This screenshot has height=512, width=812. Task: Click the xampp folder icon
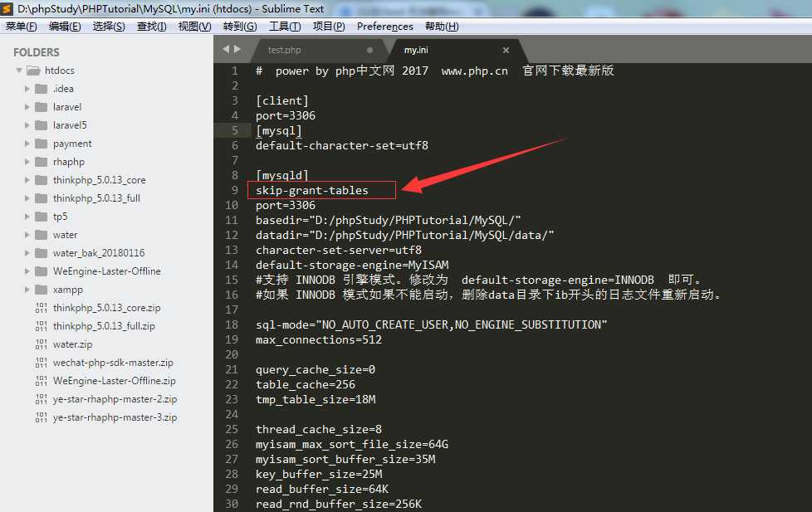coord(42,290)
